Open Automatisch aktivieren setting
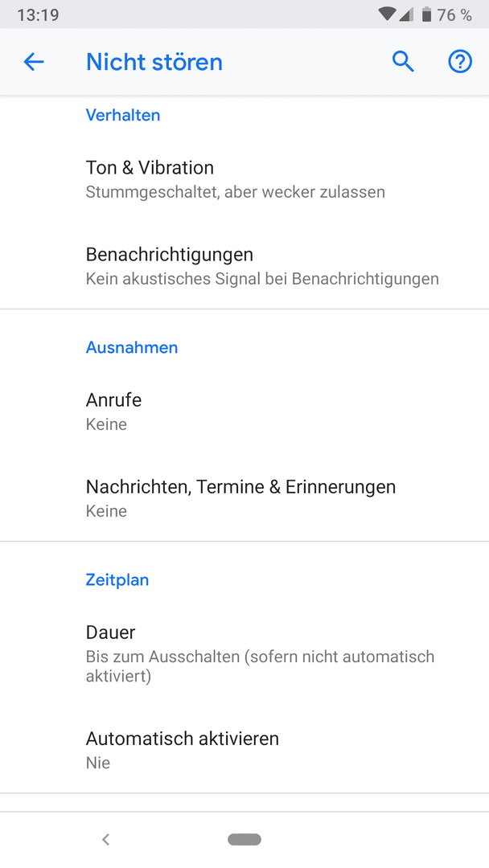489x868 pixels. [x=244, y=750]
